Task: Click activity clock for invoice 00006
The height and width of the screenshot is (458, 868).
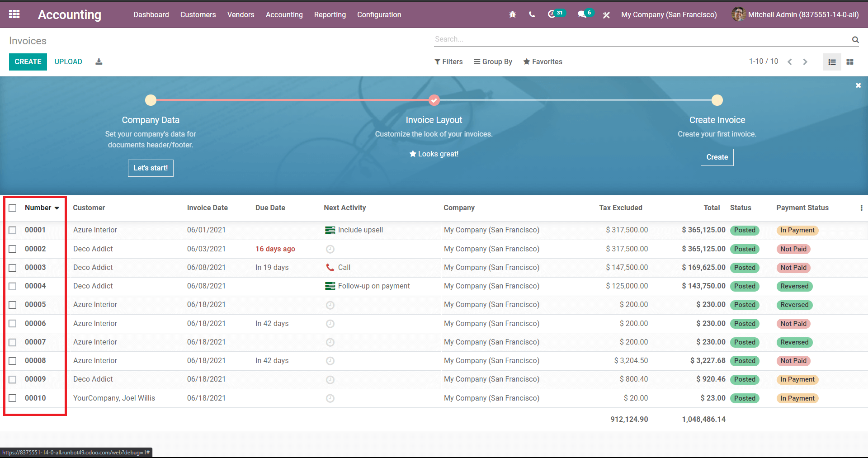Action: 330,324
